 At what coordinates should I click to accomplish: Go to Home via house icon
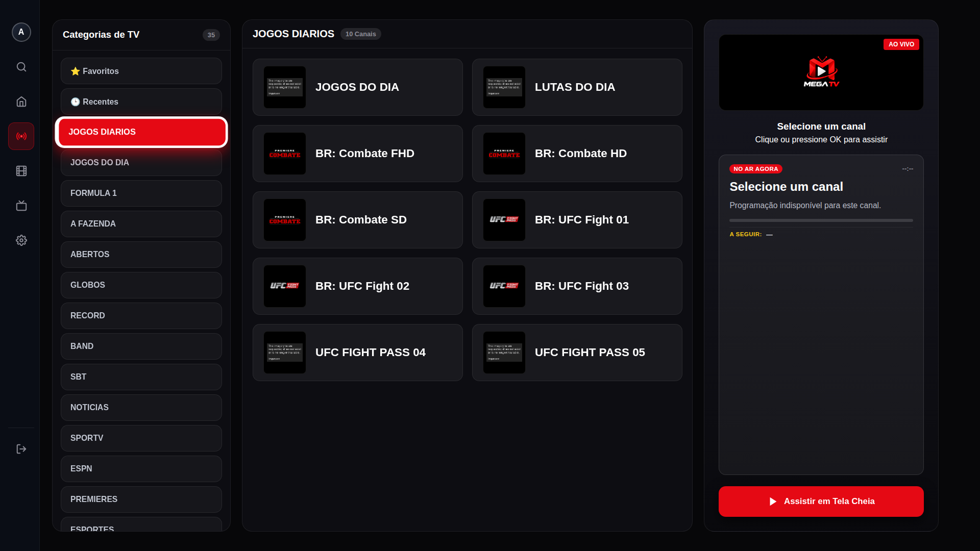[21, 102]
